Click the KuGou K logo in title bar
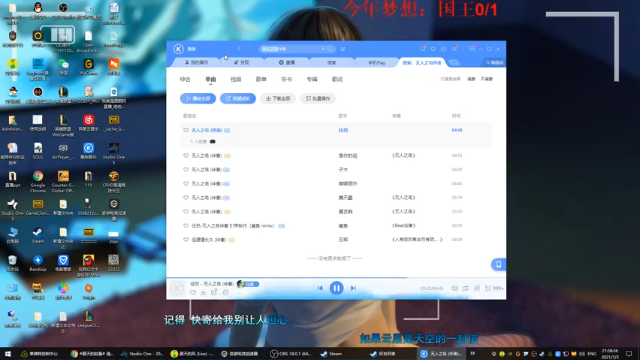 178,49
